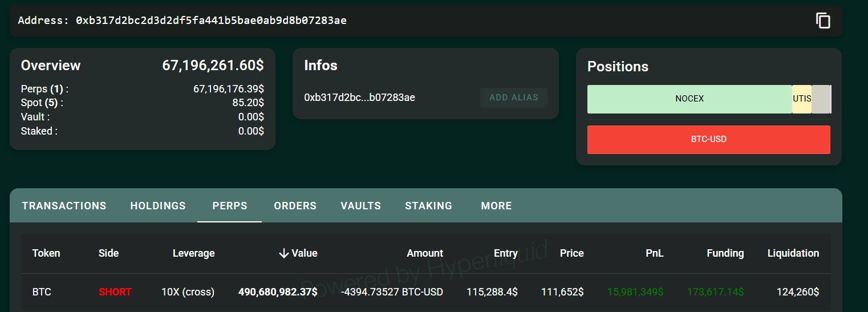Click the Liquidation column header
The height and width of the screenshot is (312, 868).
[x=793, y=253]
